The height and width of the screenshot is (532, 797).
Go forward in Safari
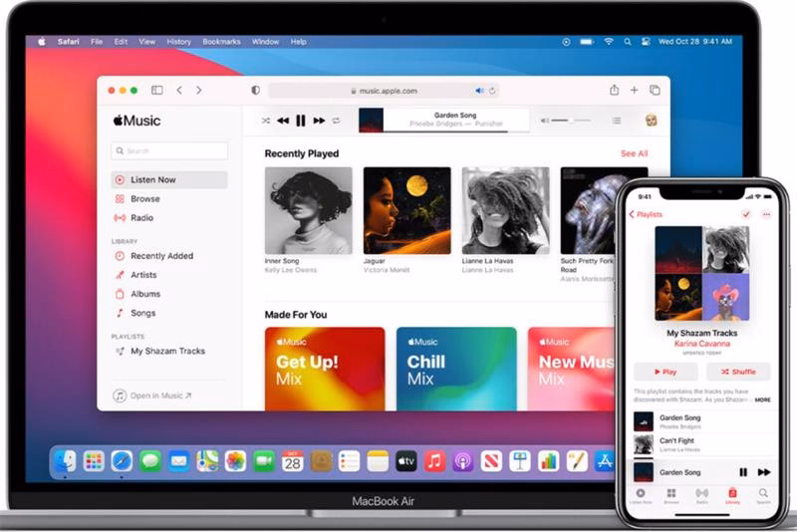pyautogui.click(x=198, y=90)
